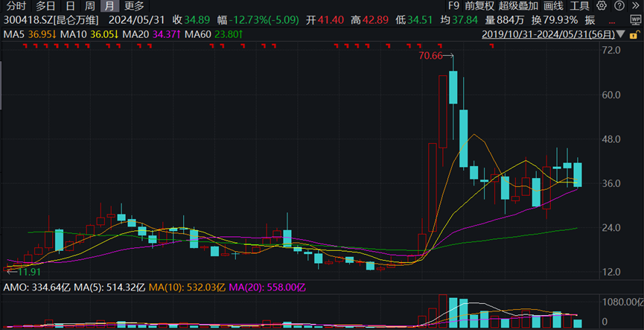Click the volume value 884万
The height and width of the screenshot is (330, 644).
(510, 20)
